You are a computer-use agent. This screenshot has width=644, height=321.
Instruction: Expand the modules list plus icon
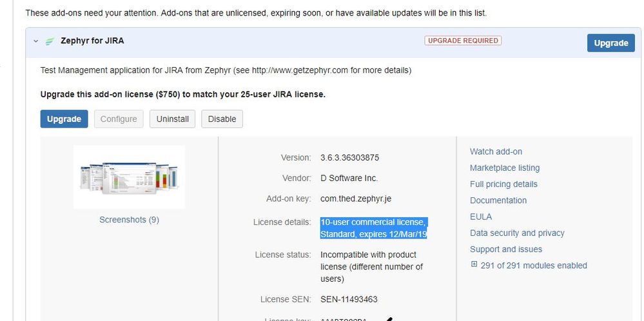[x=474, y=265]
